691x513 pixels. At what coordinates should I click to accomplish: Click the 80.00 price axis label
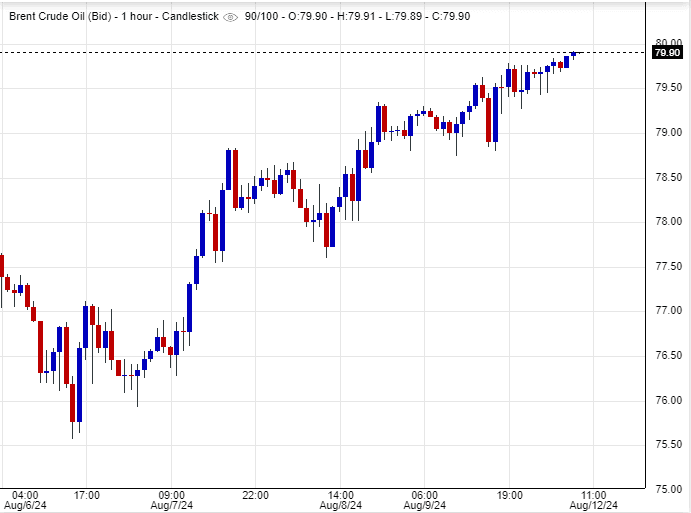pos(668,42)
